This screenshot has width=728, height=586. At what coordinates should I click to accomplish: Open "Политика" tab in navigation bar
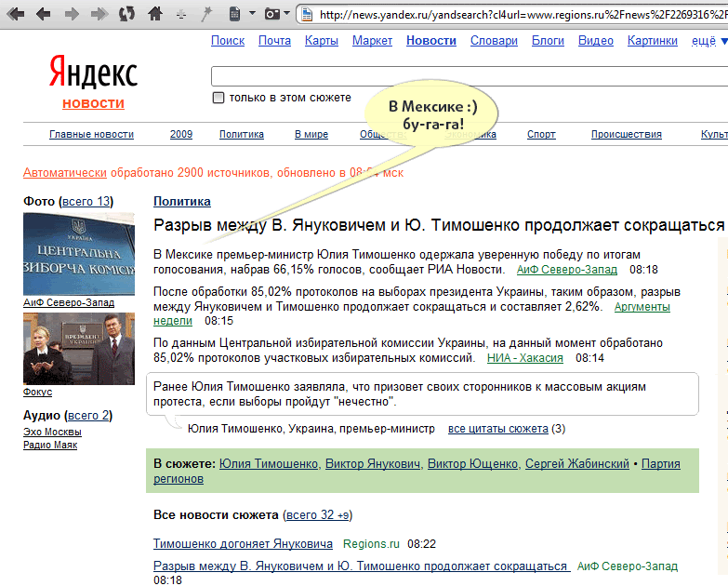(242, 134)
